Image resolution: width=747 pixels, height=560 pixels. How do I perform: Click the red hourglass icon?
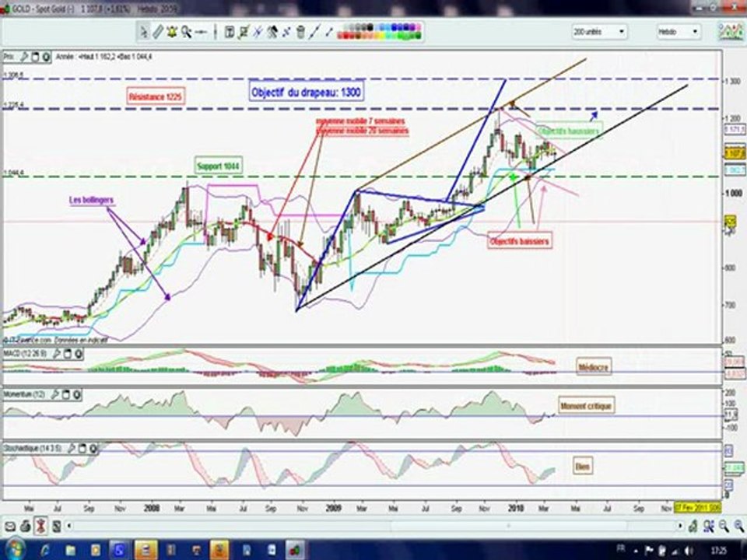pos(41,527)
